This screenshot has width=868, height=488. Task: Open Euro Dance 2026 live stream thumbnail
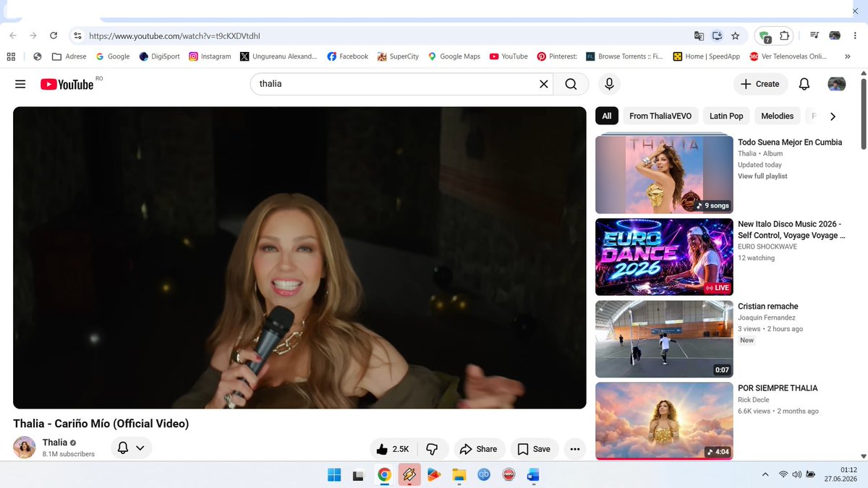[664, 257]
